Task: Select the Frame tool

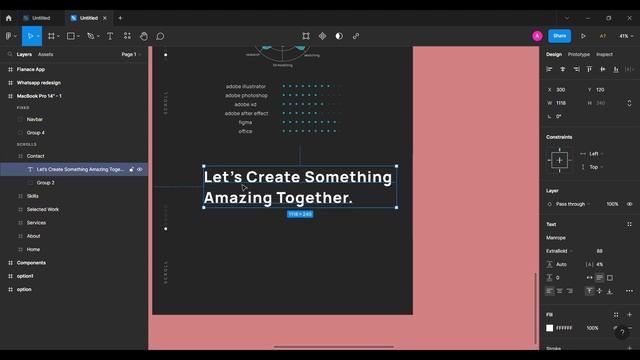Action: click(x=51, y=36)
